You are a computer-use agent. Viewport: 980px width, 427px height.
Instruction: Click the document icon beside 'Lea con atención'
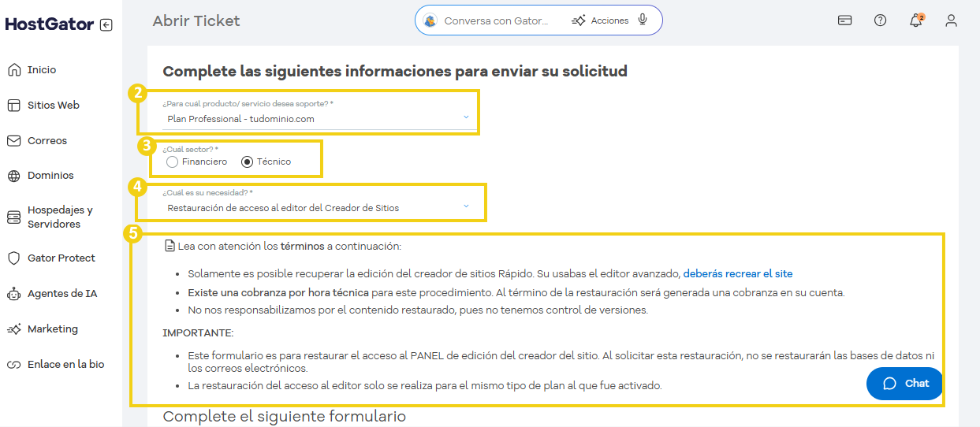pyautogui.click(x=169, y=246)
